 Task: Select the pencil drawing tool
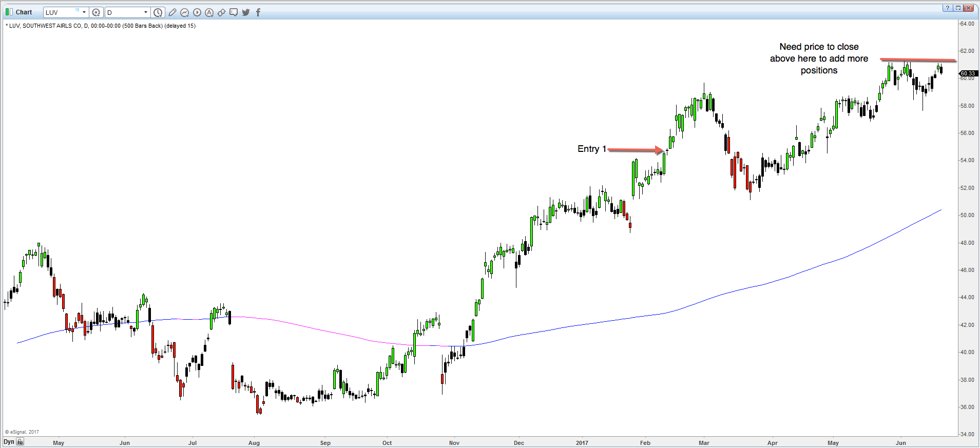172,12
